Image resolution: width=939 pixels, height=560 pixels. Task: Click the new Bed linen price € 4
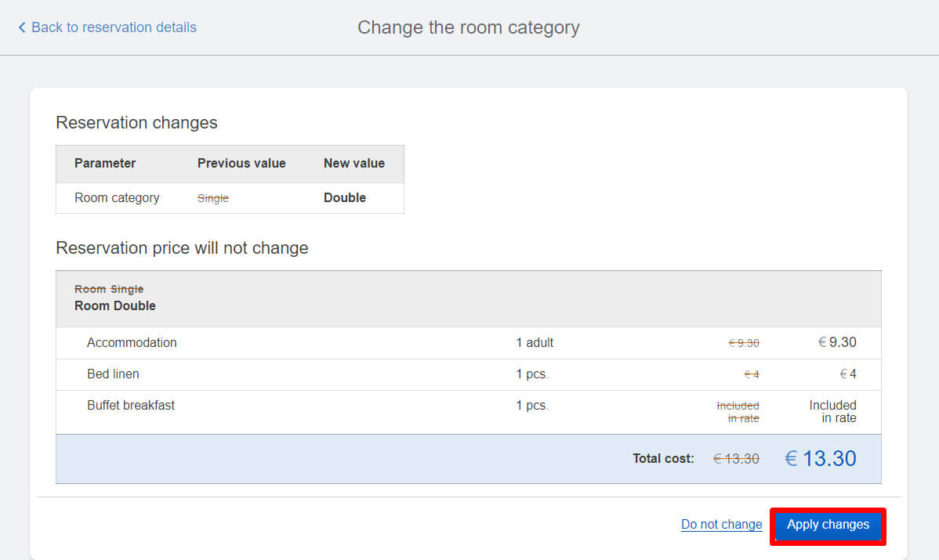click(x=848, y=374)
